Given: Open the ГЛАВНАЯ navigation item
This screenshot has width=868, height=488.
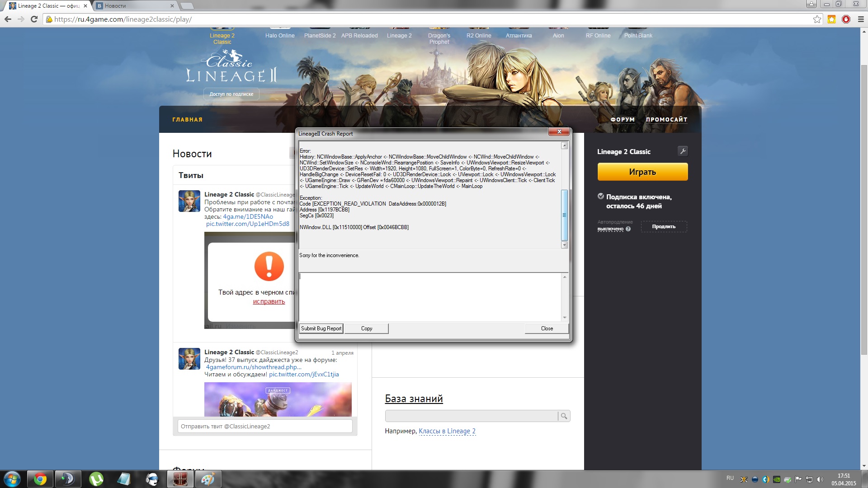Looking at the screenshot, I should click(187, 120).
